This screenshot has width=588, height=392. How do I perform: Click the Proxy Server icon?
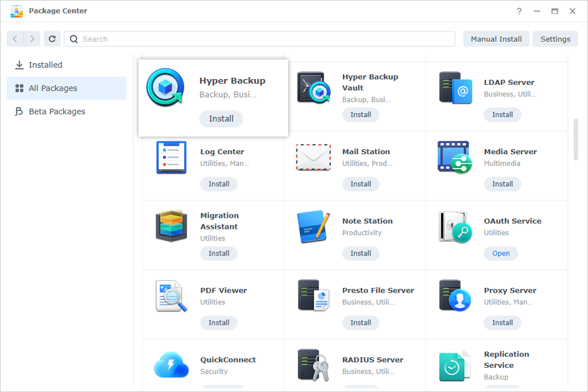point(455,295)
